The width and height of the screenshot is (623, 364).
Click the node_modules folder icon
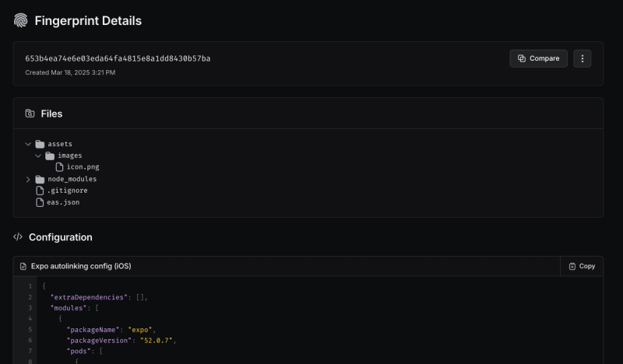pyautogui.click(x=40, y=179)
